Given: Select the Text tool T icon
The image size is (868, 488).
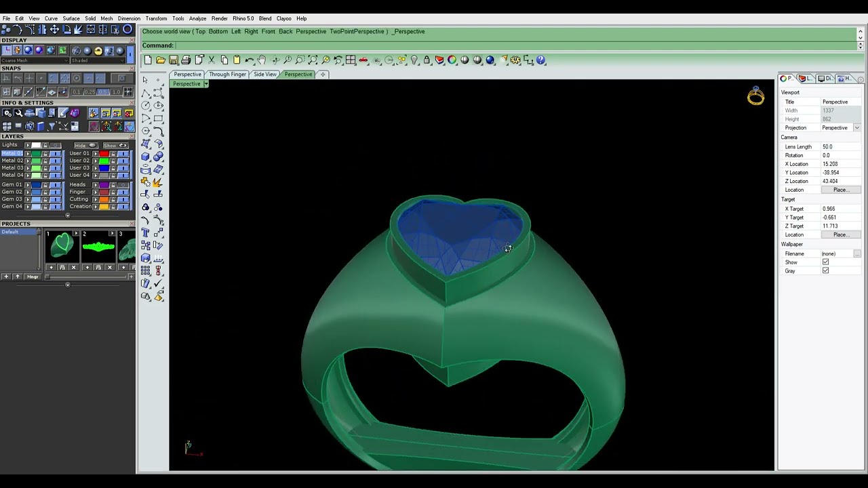Looking at the screenshot, I should click(145, 232).
